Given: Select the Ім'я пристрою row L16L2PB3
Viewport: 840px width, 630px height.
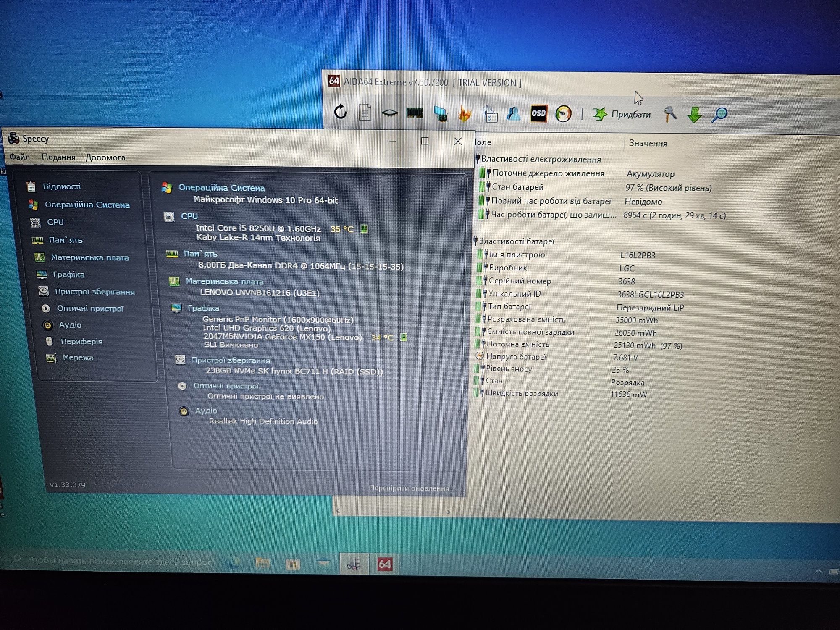Looking at the screenshot, I should (x=566, y=255).
